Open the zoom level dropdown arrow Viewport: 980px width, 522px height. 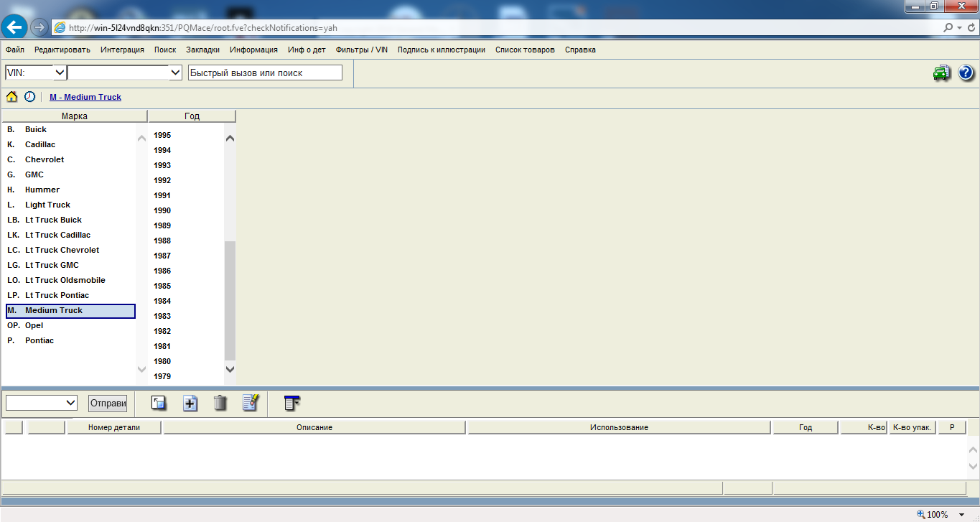(962, 514)
